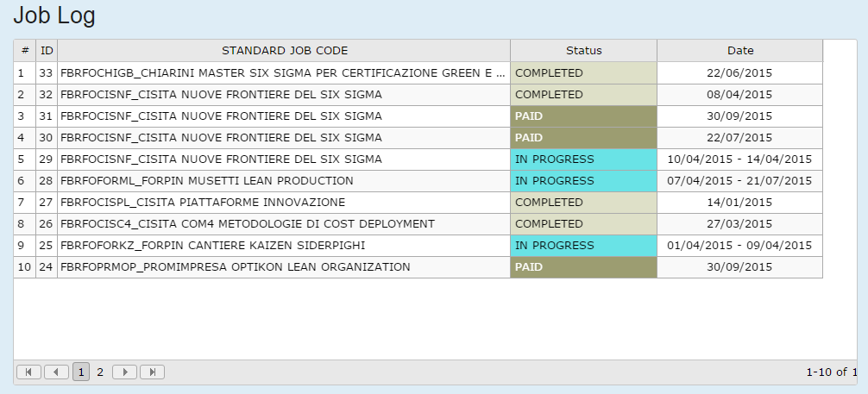Jump to last page of job log
Image resolution: width=868 pixels, height=394 pixels.
click(x=153, y=372)
